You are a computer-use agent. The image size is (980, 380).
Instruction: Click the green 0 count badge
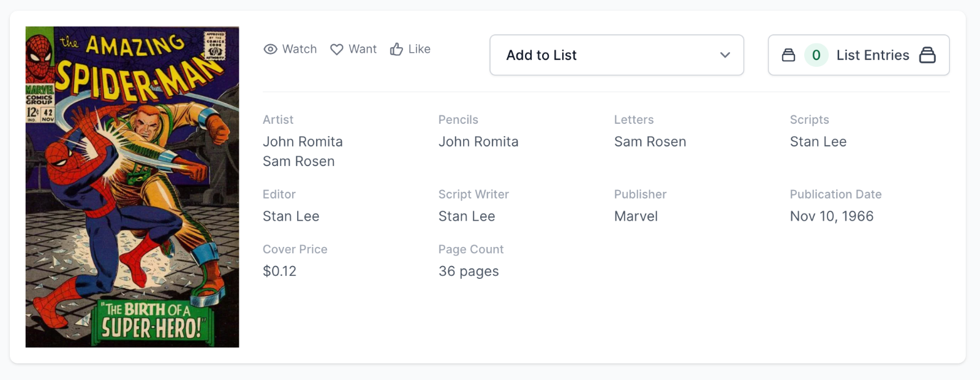click(x=816, y=55)
